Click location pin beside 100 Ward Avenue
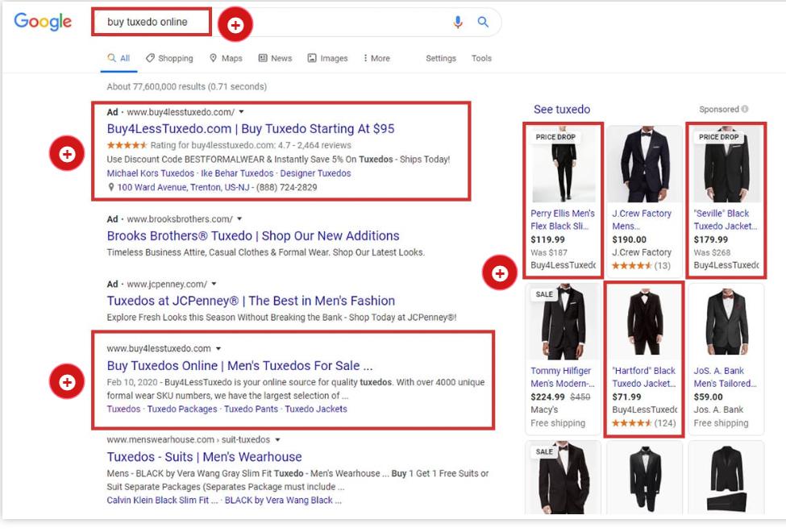The width and height of the screenshot is (786, 532). click(111, 187)
